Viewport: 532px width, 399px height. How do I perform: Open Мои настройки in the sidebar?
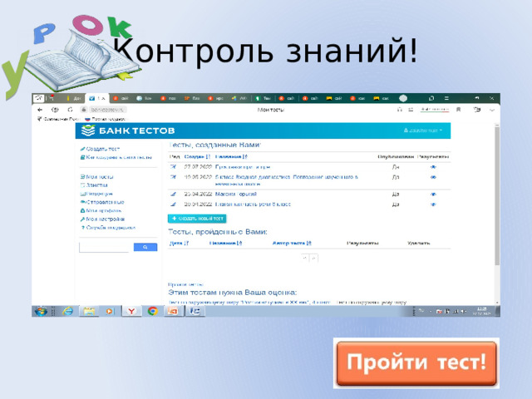coord(102,219)
